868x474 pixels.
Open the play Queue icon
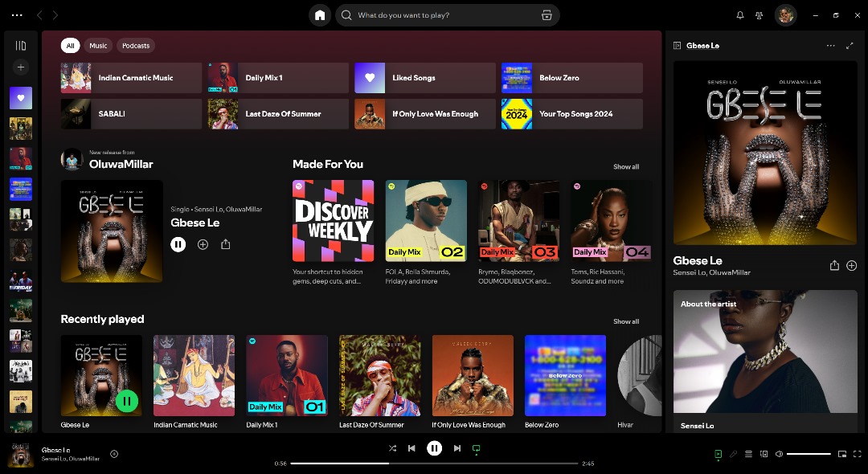(x=748, y=454)
